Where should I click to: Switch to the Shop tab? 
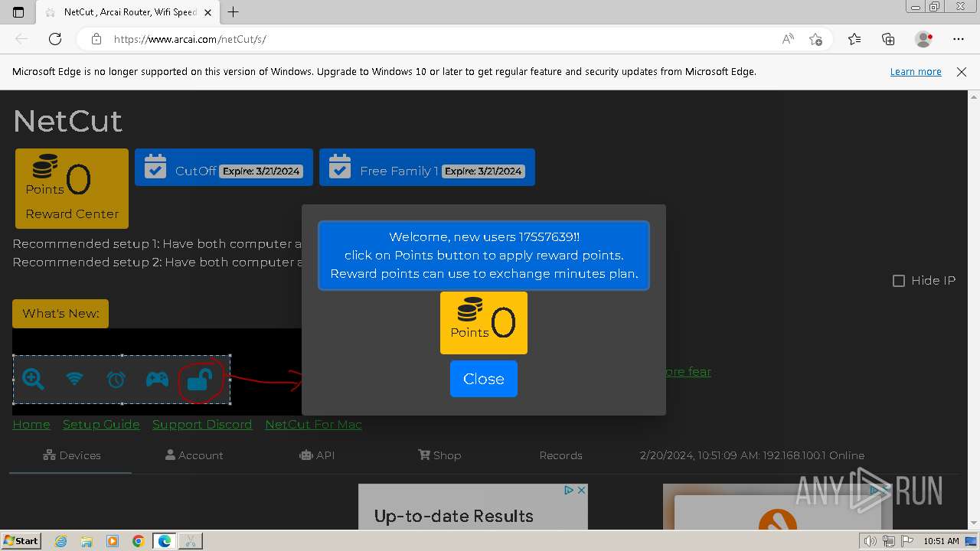[x=439, y=455]
